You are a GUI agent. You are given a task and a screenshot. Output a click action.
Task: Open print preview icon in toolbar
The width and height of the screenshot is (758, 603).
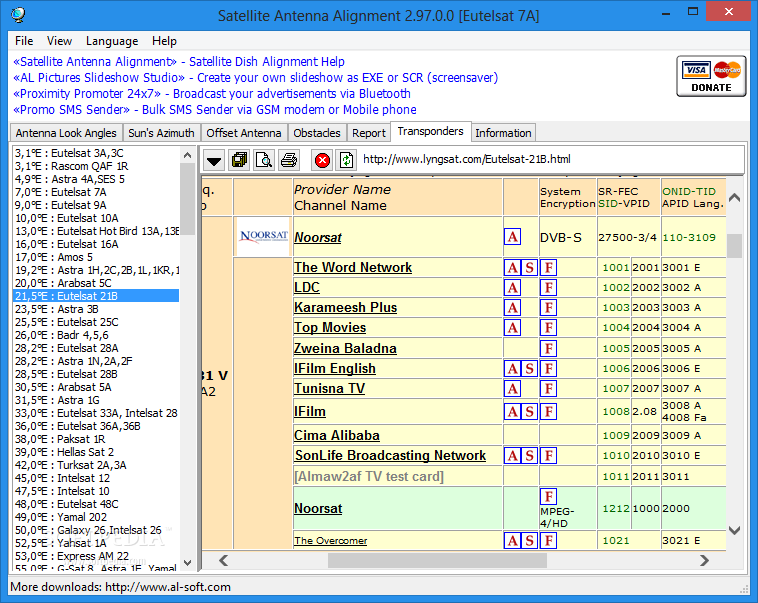coord(264,160)
